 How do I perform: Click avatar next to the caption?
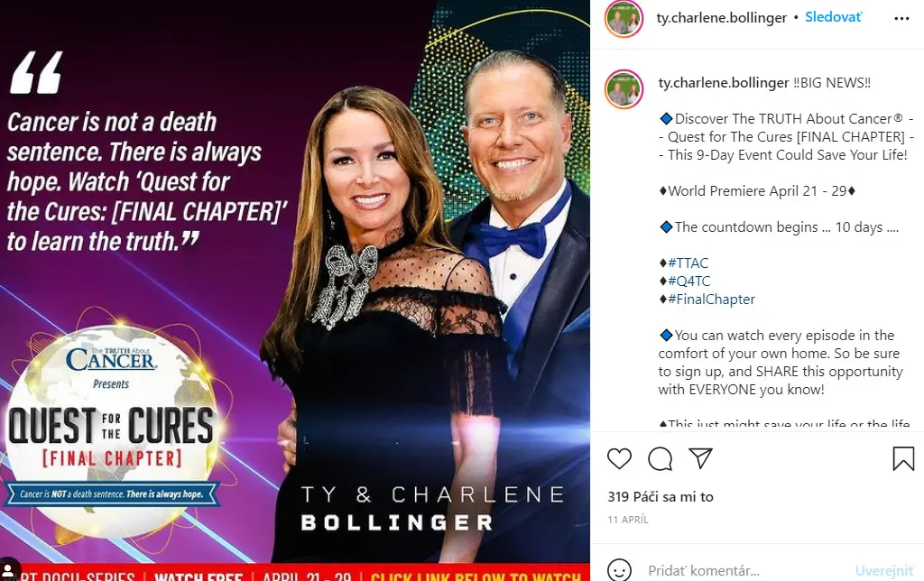(x=624, y=89)
